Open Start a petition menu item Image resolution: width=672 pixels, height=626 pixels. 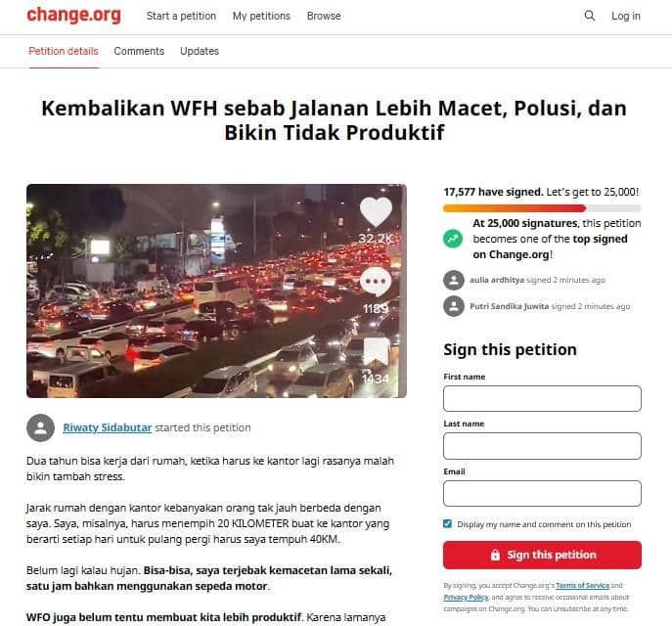coord(181,16)
